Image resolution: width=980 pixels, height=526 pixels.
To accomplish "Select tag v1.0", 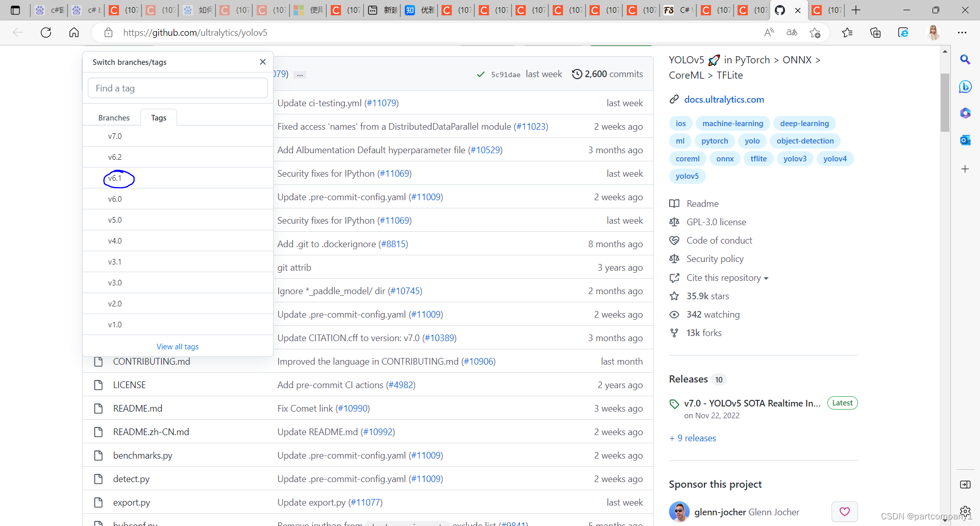I will [178, 325].
